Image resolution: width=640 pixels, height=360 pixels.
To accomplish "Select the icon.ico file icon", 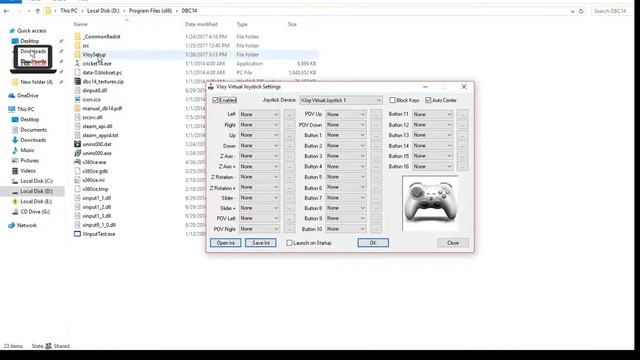I will tap(78, 100).
